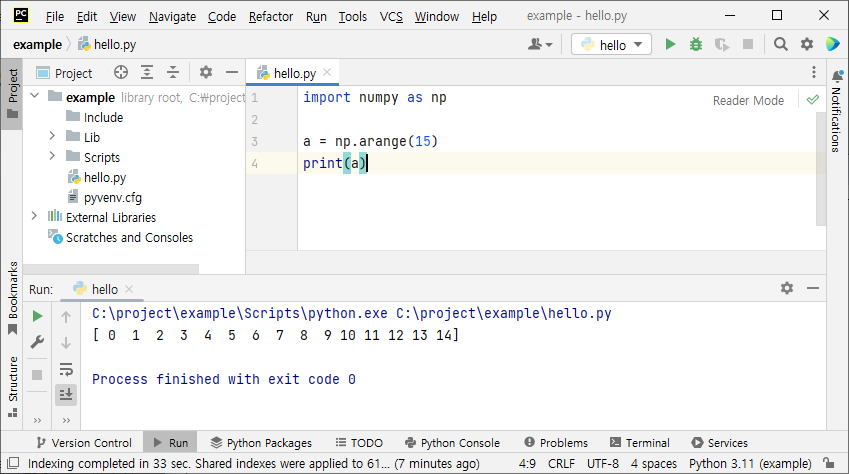The width and height of the screenshot is (849, 474).
Task: Close the hello.py editor tab
Action: point(327,72)
